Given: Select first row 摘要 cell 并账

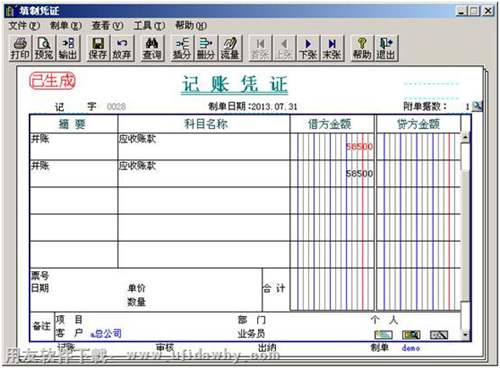Looking at the screenshot, I should 74,146.
